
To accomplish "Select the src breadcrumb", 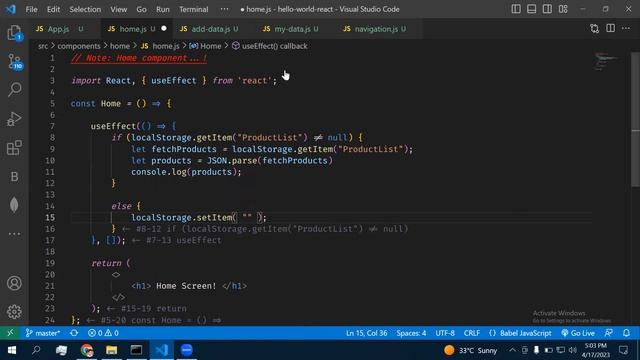I will [43, 46].
